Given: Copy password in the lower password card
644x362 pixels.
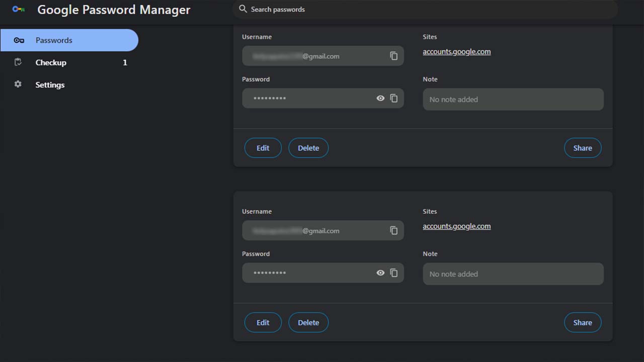Looking at the screenshot, I should click(x=394, y=273).
